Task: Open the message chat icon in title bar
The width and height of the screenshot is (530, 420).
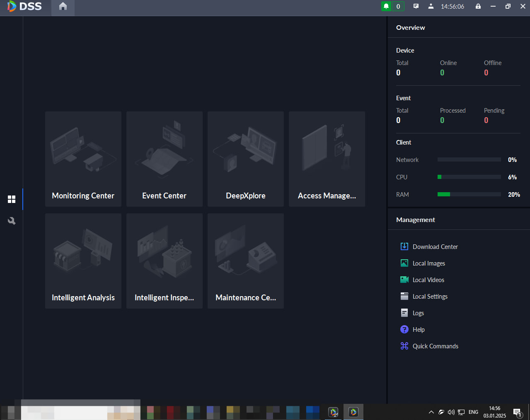Action: point(416,6)
